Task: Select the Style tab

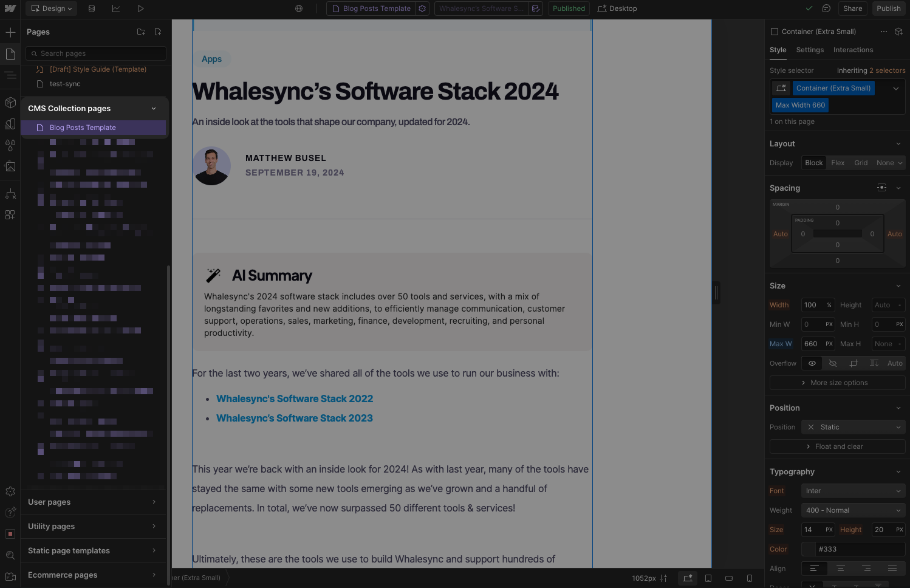Action: click(778, 50)
